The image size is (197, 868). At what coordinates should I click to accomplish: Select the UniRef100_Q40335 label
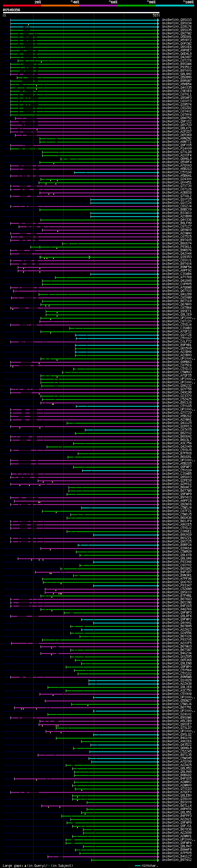tap(176, 88)
